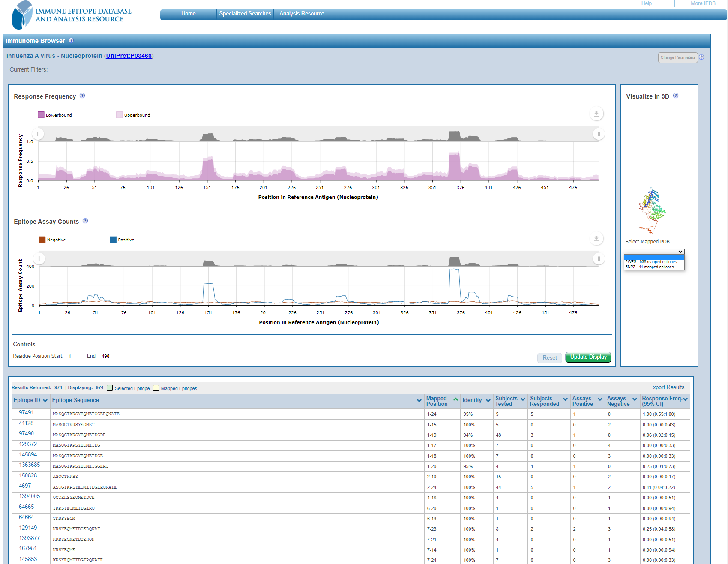Download the Epitope Assay Counts chart
This screenshot has height=564, width=728.
click(x=596, y=239)
